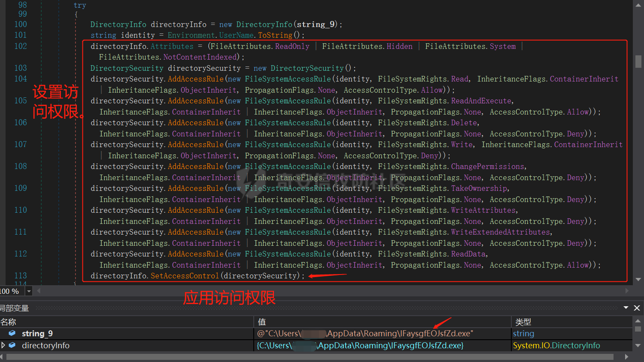Click 'UserName' on line 101

pos(236,35)
